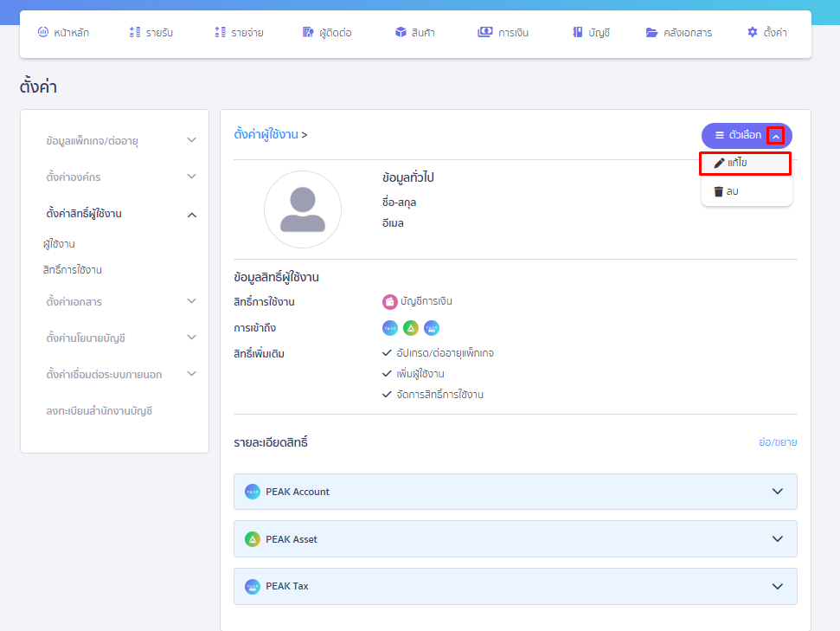Select สิทธิ์การใช้งาน in the sidebar

(x=73, y=270)
